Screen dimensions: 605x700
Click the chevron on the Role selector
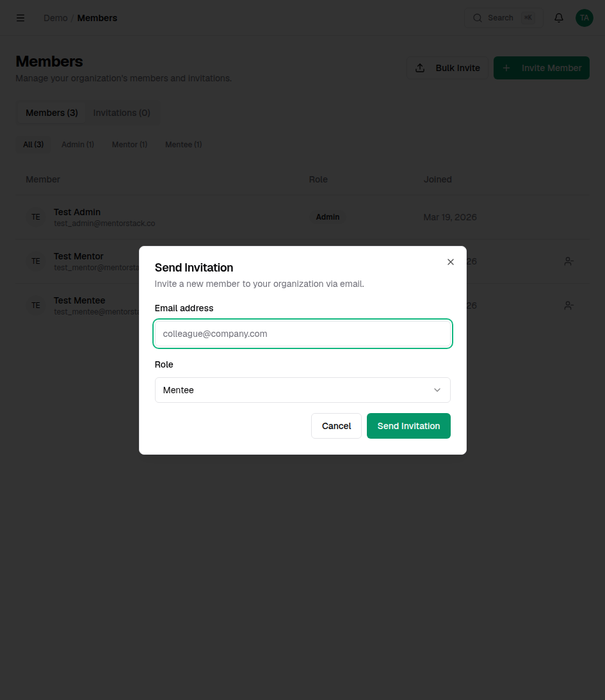(437, 389)
